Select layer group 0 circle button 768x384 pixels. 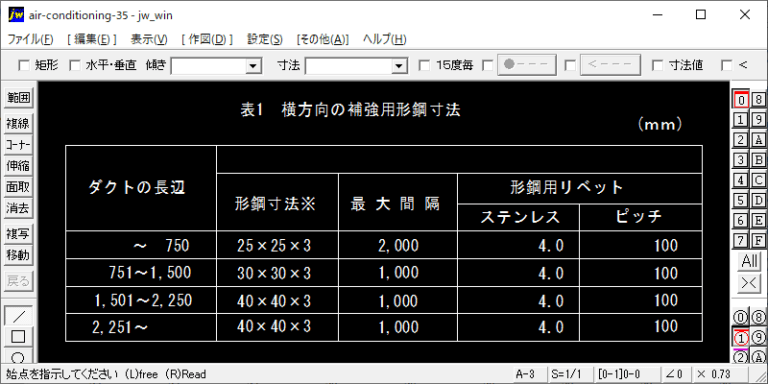pos(741,317)
